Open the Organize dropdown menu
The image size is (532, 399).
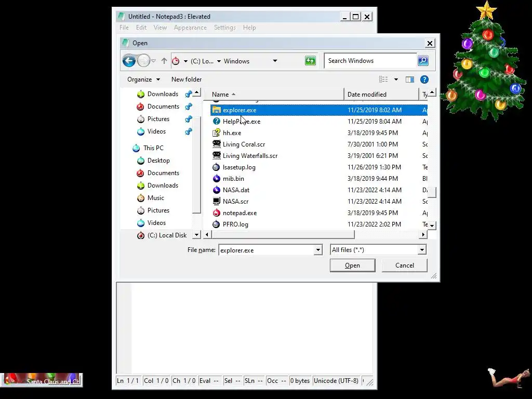(x=143, y=79)
